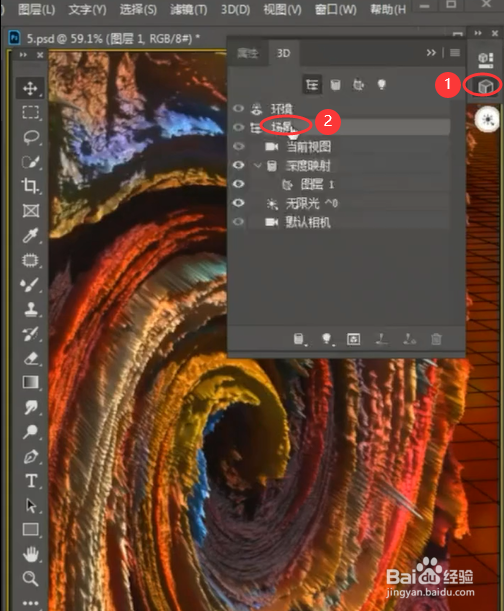The height and width of the screenshot is (611, 504).
Task: Select the Lasso tool
Action: coord(30,137)
